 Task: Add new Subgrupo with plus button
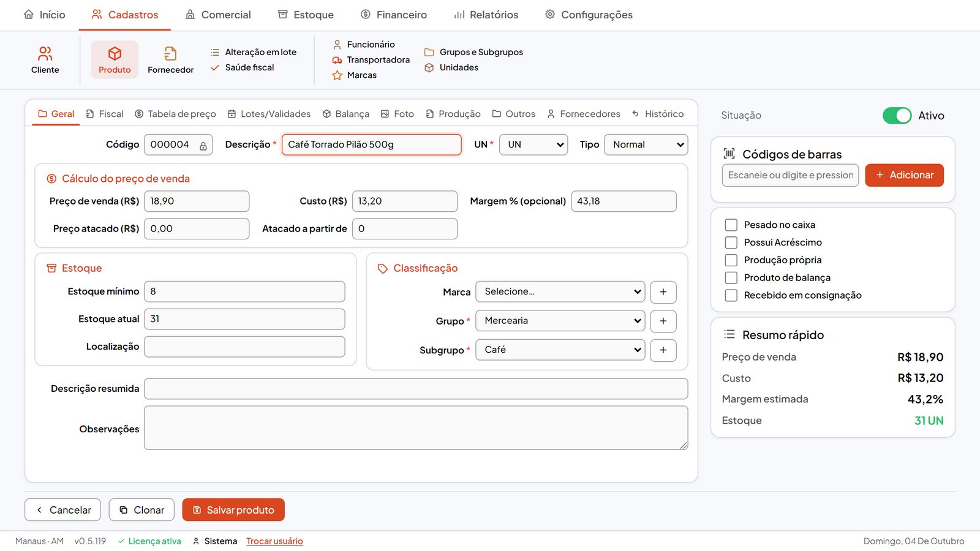(x=663, y=350)
